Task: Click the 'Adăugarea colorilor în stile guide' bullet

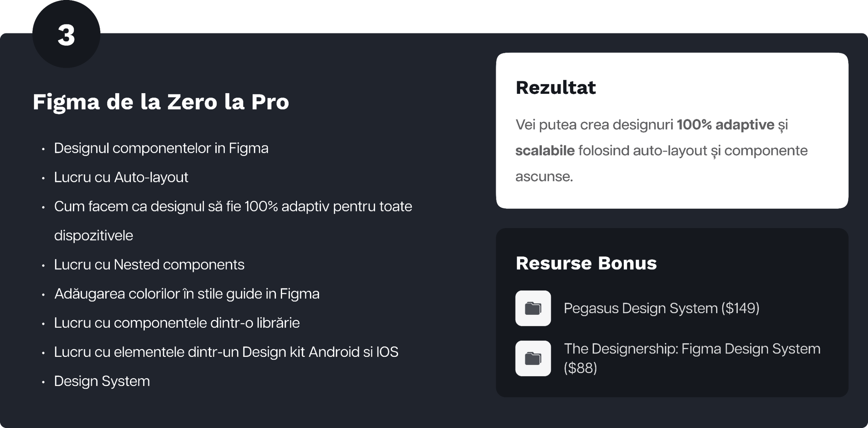Action: click(x=187, y=294)
